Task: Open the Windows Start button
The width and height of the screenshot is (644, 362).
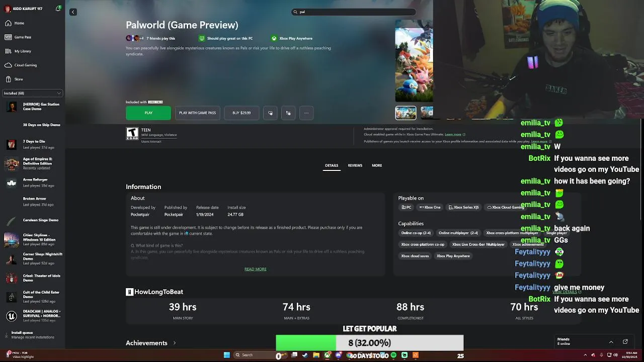Action: tap(227, 355)
